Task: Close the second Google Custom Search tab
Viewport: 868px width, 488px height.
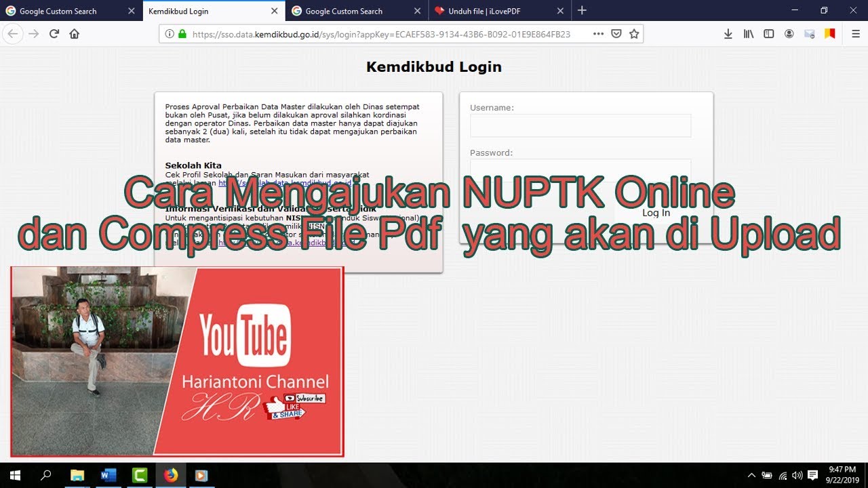Action: [417, 11]
